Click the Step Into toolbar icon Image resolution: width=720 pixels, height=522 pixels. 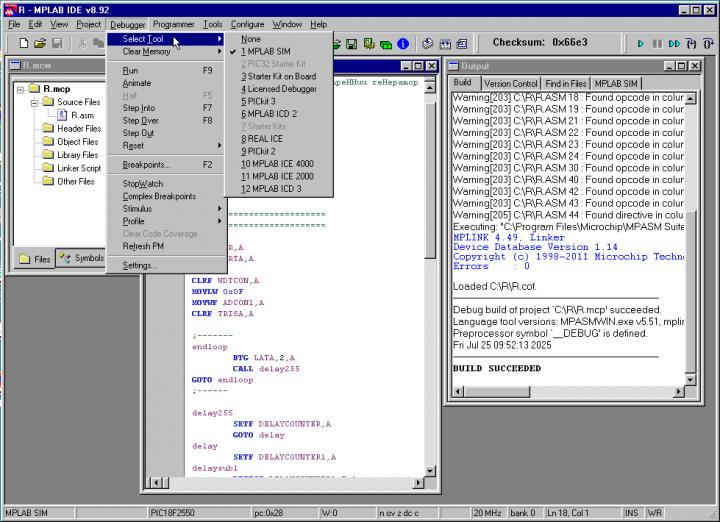pos(690,43)
